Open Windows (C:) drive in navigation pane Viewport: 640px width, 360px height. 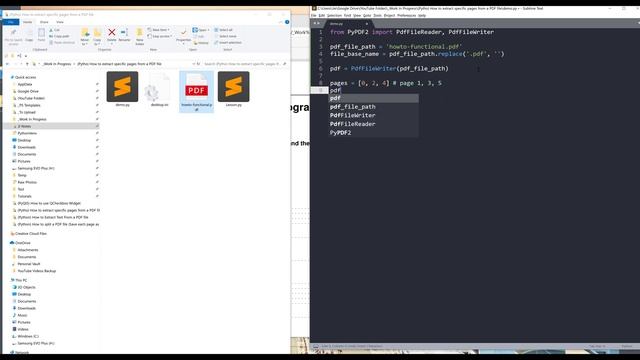click(x=28, y=336)
